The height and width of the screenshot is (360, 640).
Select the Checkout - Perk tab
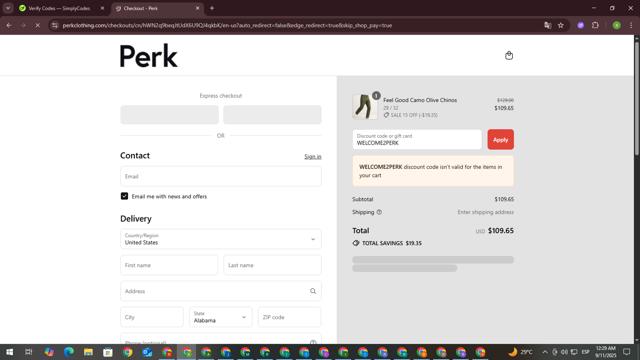pyautogui.click(x=158, y=8)
